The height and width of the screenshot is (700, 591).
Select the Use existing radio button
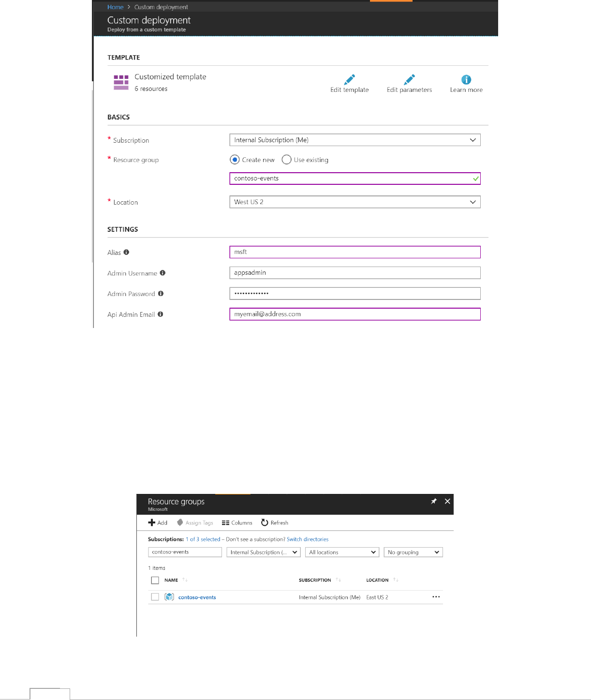[x=286, y=160]
